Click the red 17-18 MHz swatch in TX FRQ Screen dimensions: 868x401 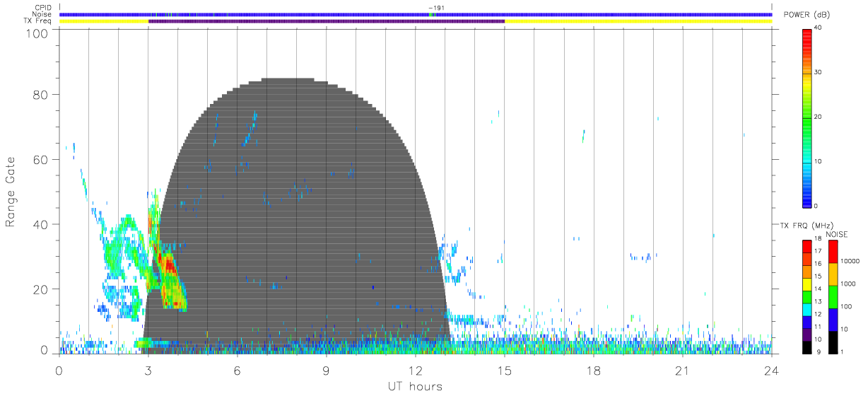pyautogui.click(x=807, y=246)
